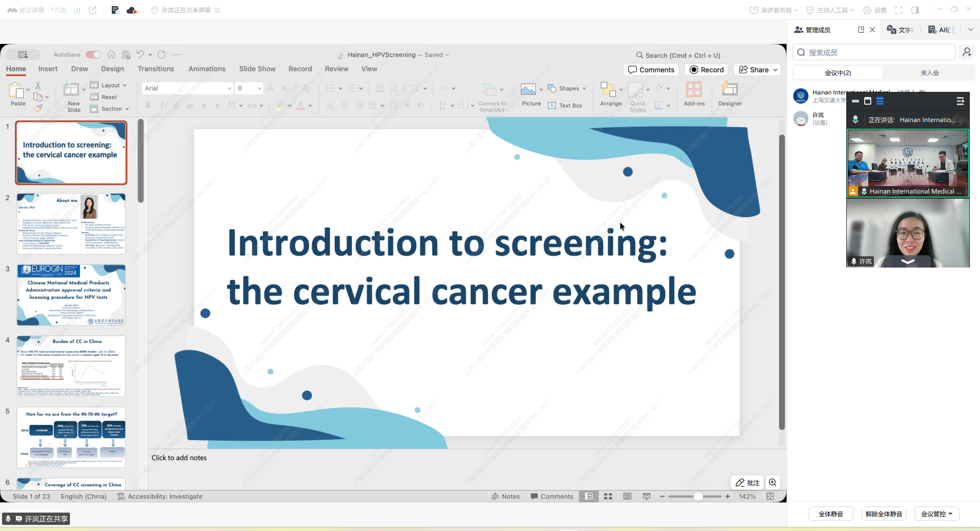Viewport: 980px width, 531px height.
Task: Open the Slide Show tab
Action: [257, 69]
